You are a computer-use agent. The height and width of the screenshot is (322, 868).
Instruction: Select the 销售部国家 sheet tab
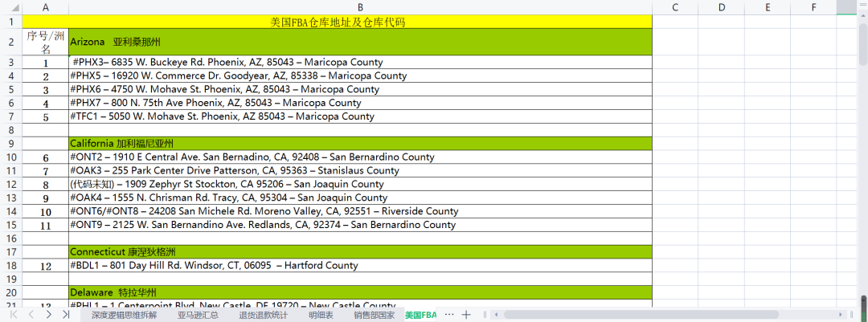click(x=375, y=315)
